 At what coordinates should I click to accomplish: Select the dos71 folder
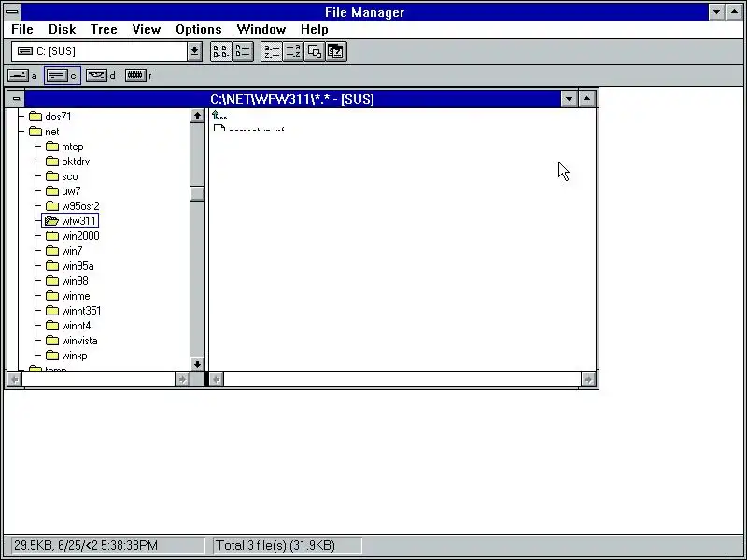pos(50,117)
